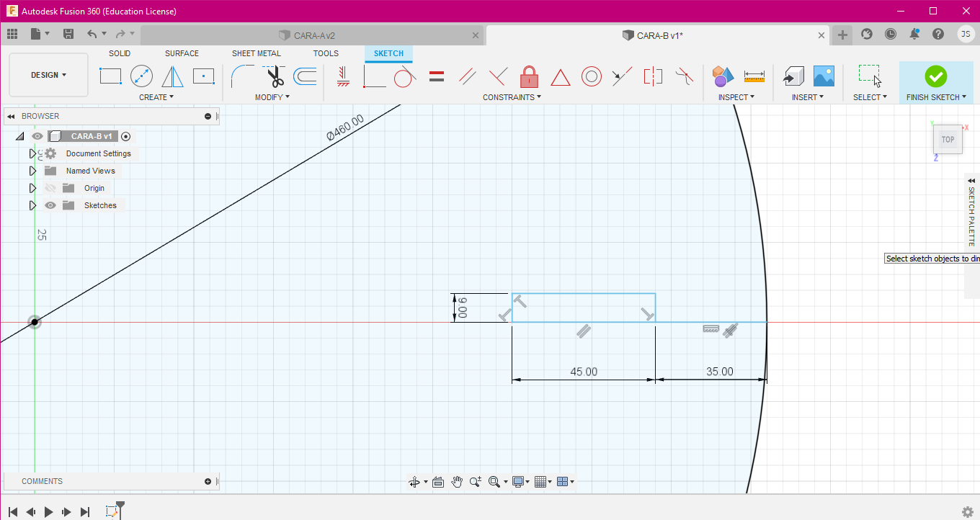Click the Fix/Unfix lock constraint
Image resolution: width=980 pixels, height=520 pixels.
click(x=529, y=76)
